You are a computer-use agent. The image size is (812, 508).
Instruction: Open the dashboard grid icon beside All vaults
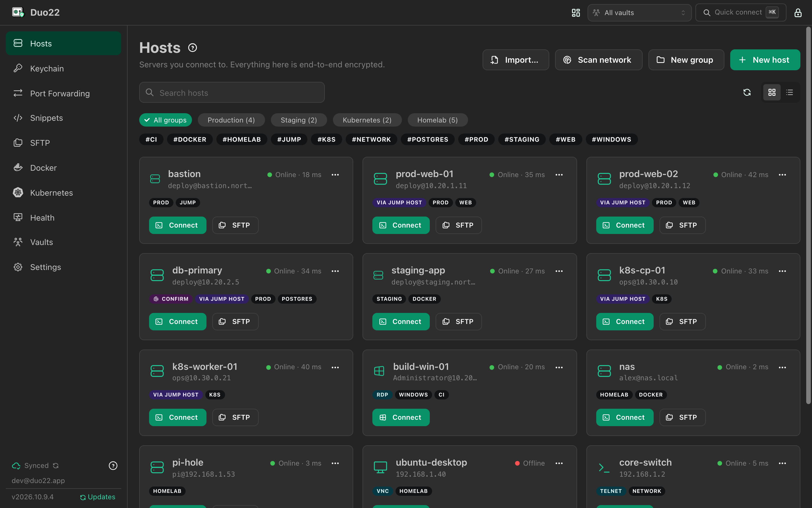[x=576, y=13]
